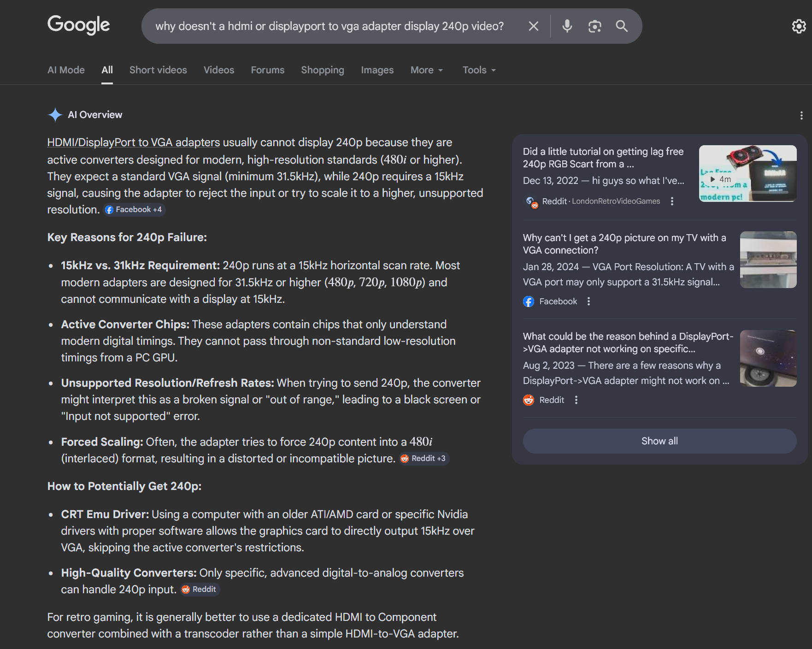Open options for the DisplayPort Reddit result
812x649 pixels.
coord(576,400)
